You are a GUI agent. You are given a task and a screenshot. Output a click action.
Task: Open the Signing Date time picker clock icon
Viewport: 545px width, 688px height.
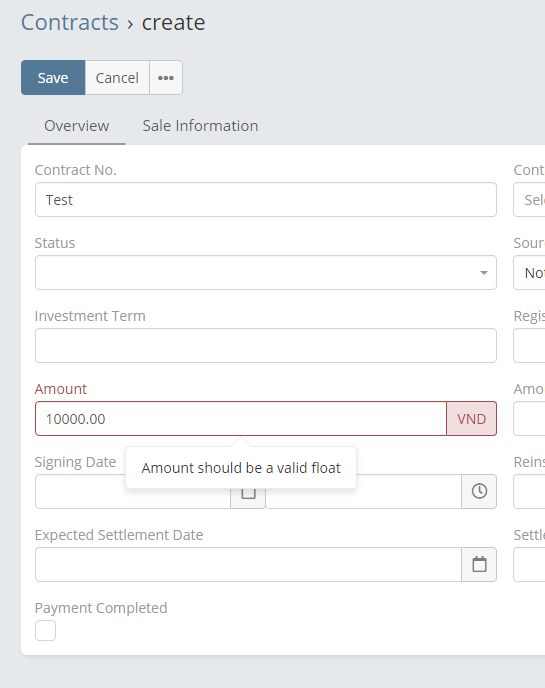coord(479,491)
